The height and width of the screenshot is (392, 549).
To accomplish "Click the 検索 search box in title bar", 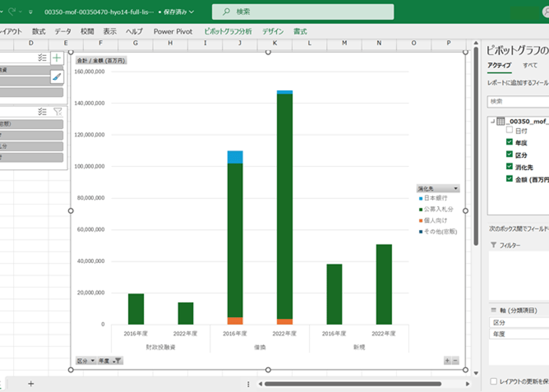I will [x=303, y=12].
